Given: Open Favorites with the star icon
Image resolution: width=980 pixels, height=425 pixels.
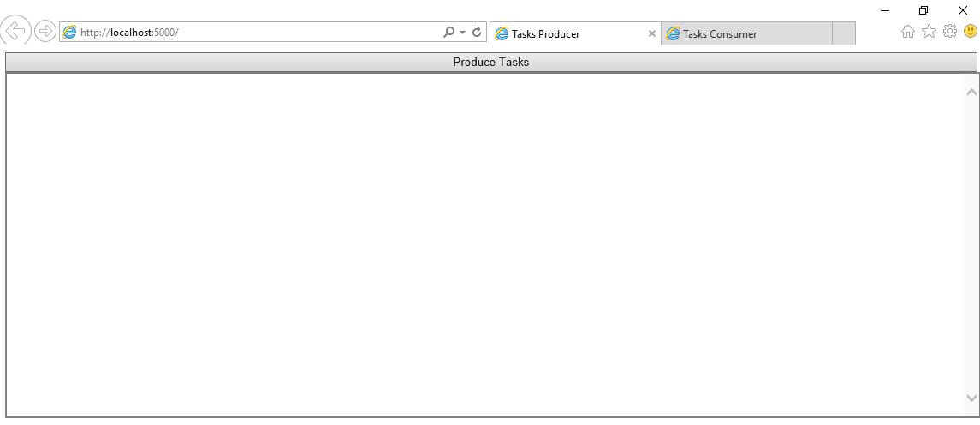Looking at the screenshot, I should [x=929, y=32].
